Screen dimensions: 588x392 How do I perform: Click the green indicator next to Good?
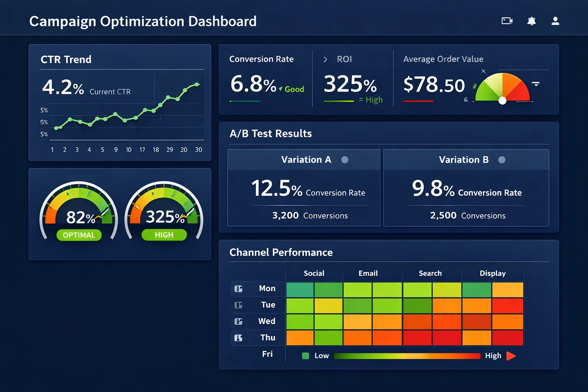tap(280, 89)
